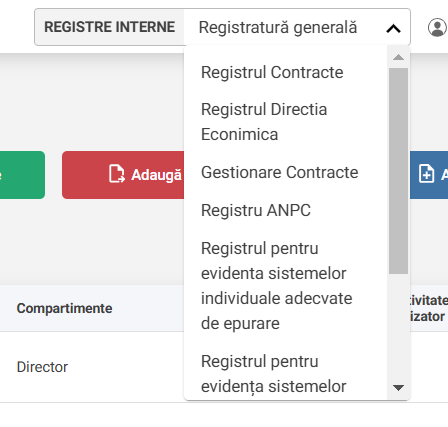Click the REGISTRE INTERNE label
Viewport: 448px width, 427px height.
tap(110, 27)
